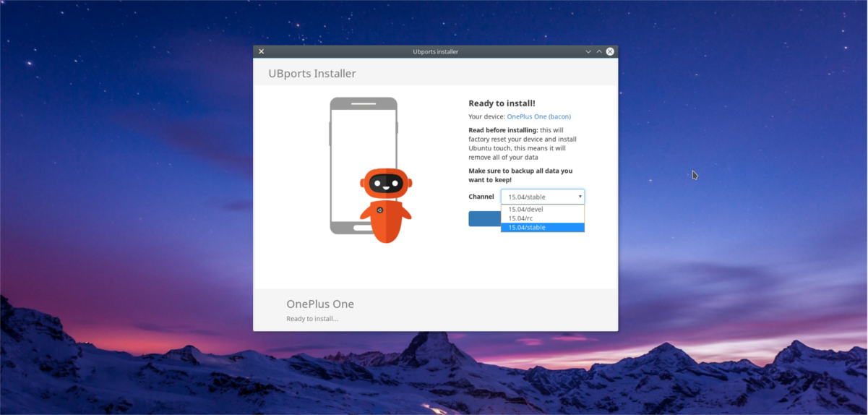
Task: Click the 'Ubports installer' titlebar text
Action: 435,51
